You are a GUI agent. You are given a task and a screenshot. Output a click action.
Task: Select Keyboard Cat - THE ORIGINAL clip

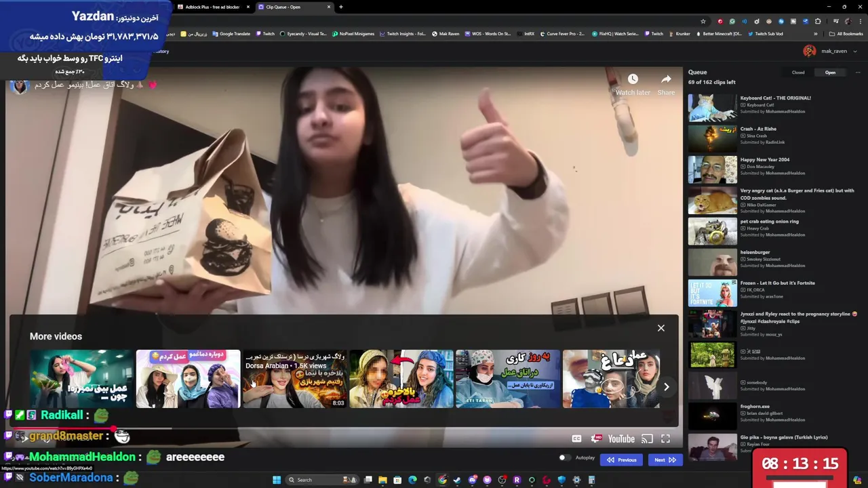tap(775, 98)
